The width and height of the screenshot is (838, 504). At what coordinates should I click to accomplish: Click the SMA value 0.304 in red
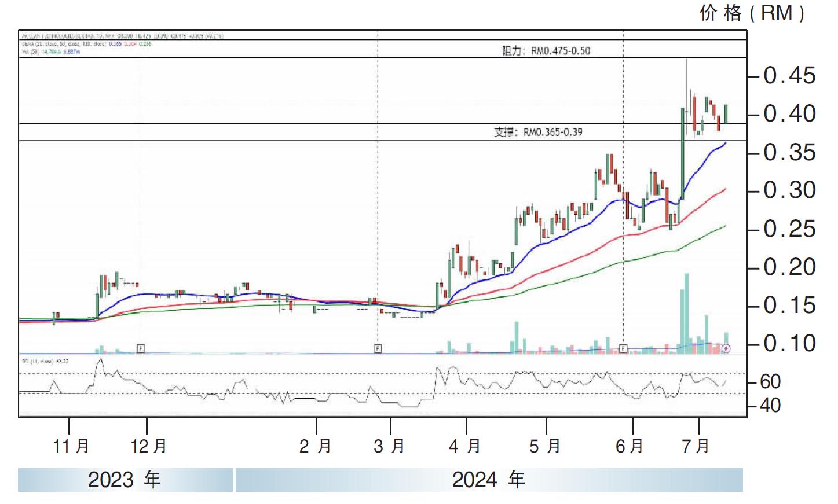pyautogui.click(x=130, y=43)
